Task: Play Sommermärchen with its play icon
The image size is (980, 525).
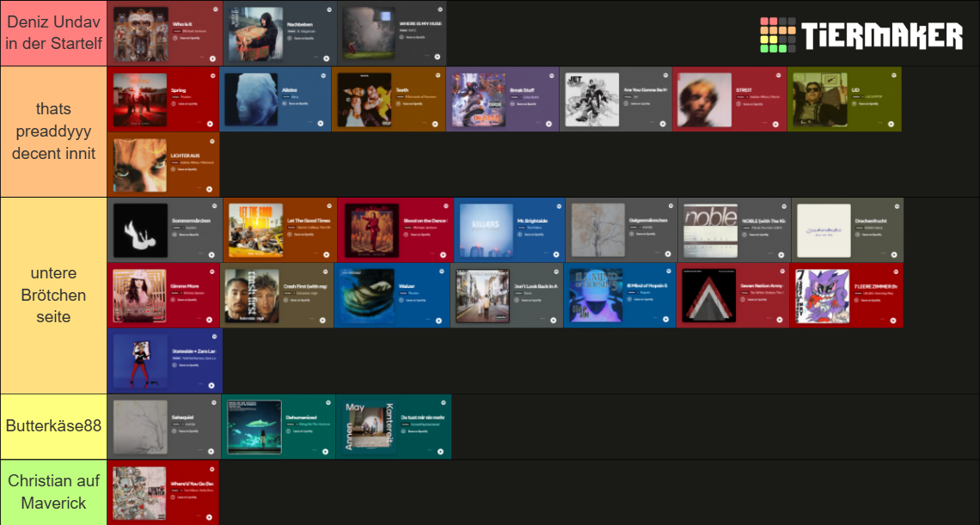Action: 211,255
